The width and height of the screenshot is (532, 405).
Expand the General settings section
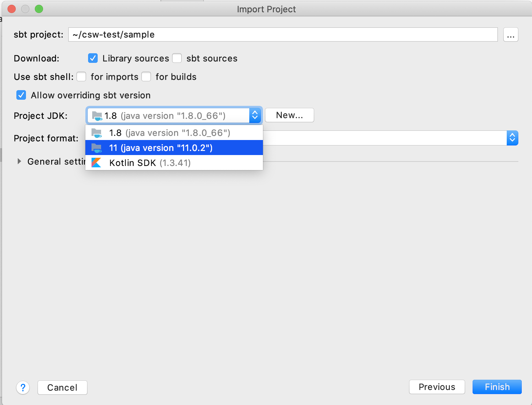pyautogui.click(x=19, y=161)
